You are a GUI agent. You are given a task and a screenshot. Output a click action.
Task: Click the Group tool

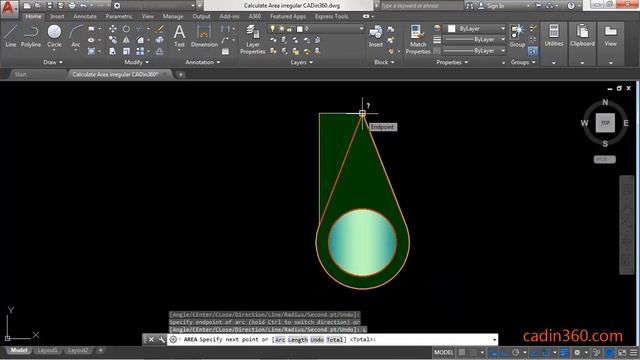tap(517, 36)
